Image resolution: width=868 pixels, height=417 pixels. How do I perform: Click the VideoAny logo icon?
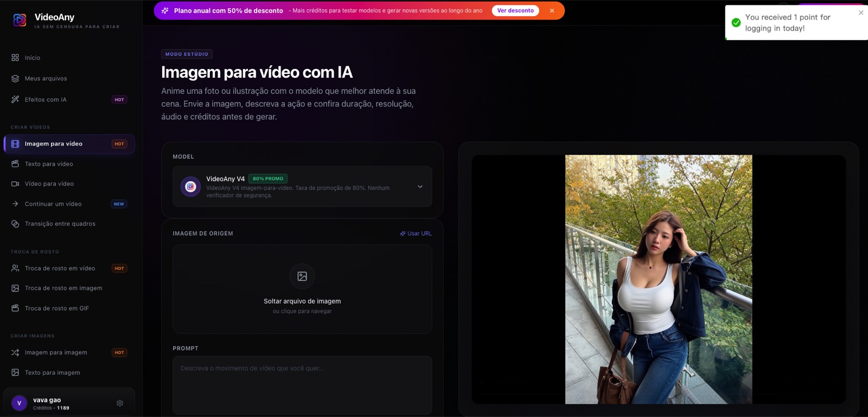[20, 20]
